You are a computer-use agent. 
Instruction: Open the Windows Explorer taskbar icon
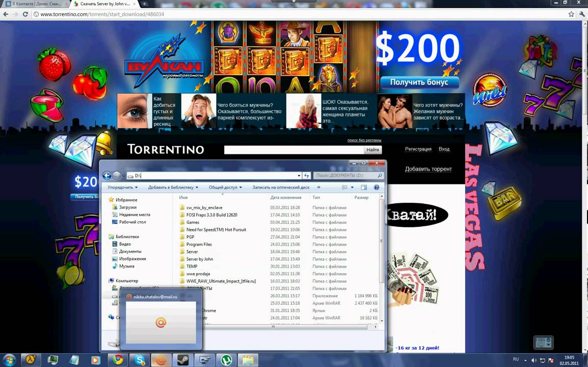[x=248, y=360]
